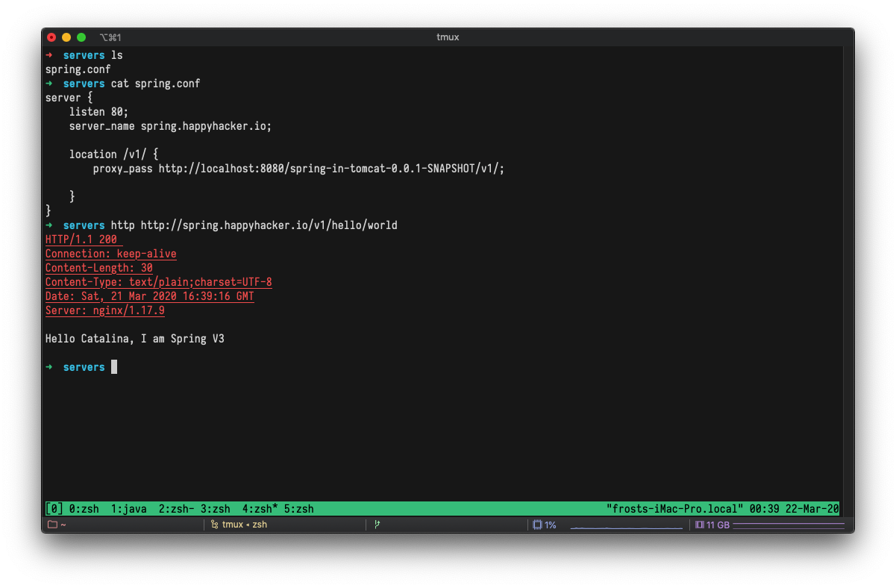This screenshot has height=588, width=896.
Task: Click the Content-Length: 30 header
Action: (99, 268)
